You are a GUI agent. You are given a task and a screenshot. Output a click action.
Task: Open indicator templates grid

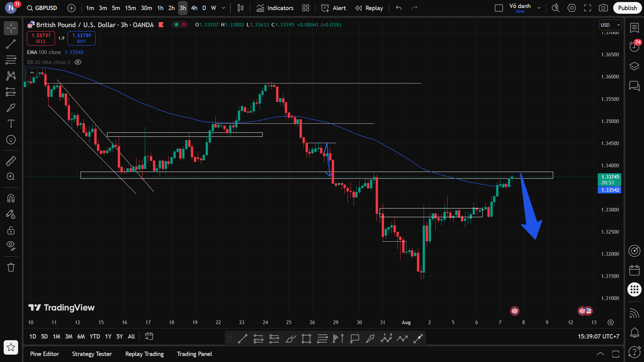pyautogui.click(x=306, y=8)
